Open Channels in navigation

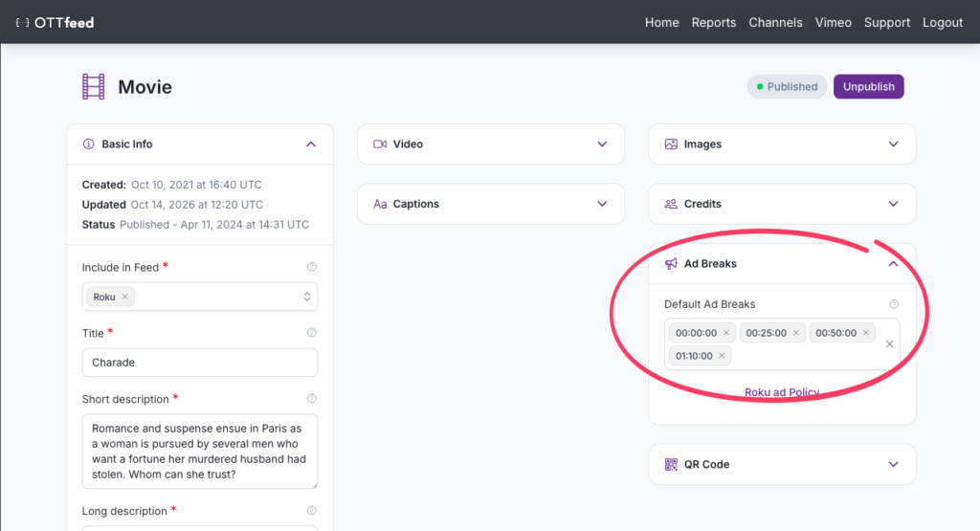pos(775,23)
